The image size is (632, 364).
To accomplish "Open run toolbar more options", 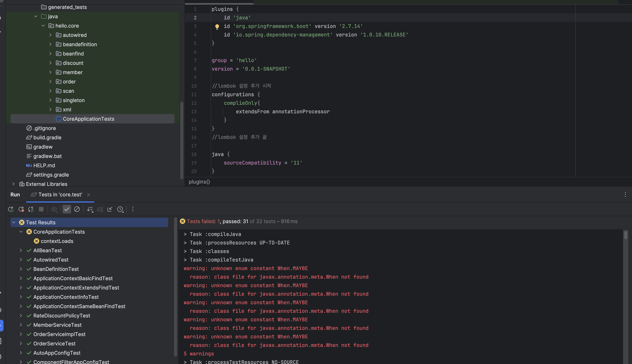I will [x=133, y=209].
